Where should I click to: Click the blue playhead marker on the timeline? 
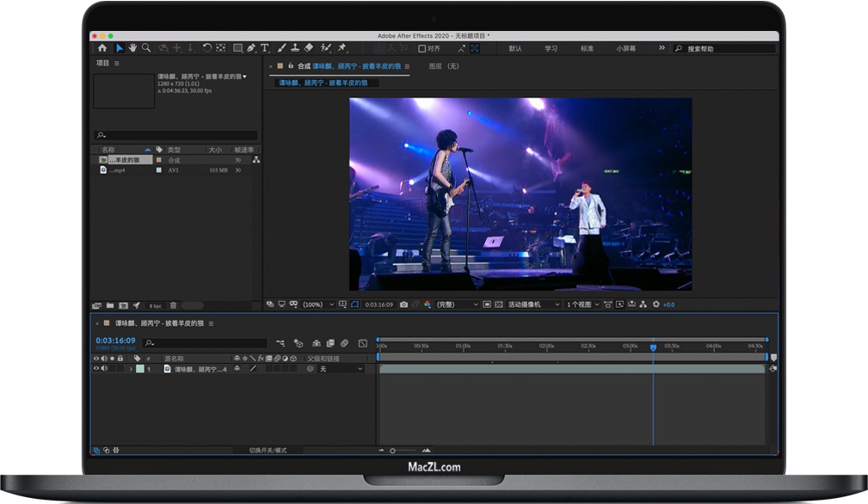pyautogui.click(x=652, y=347)
